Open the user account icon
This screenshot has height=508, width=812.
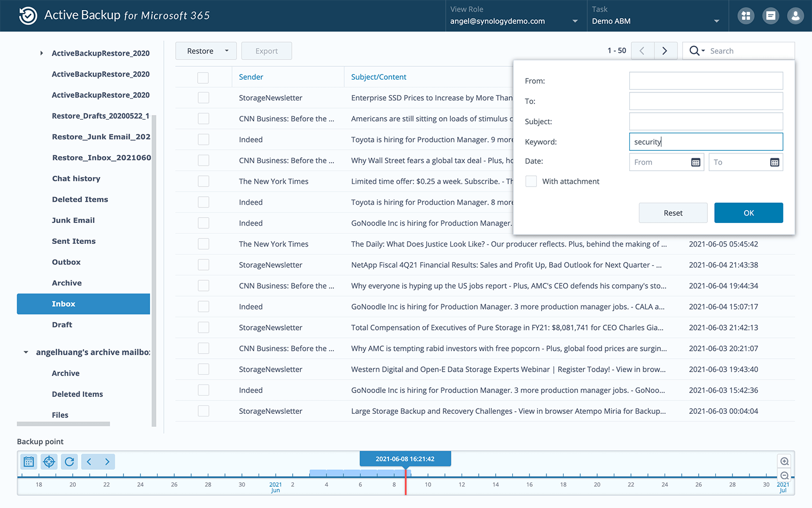[795, 16]
